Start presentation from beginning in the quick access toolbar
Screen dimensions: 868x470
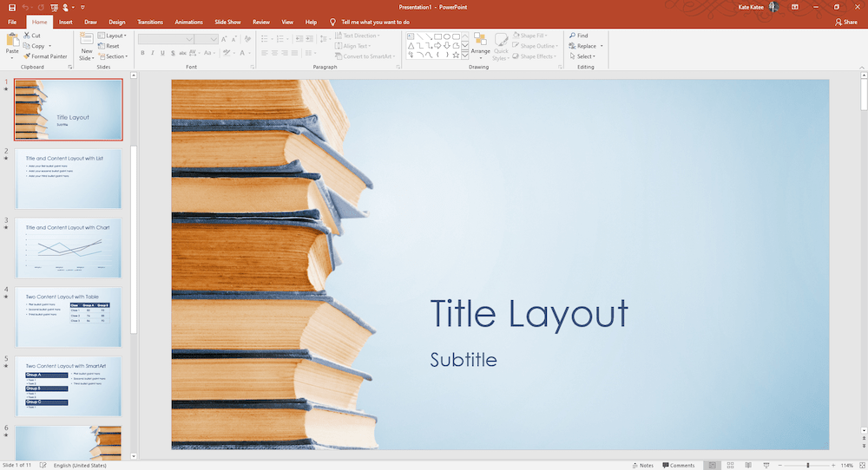[x=54, y=8]
